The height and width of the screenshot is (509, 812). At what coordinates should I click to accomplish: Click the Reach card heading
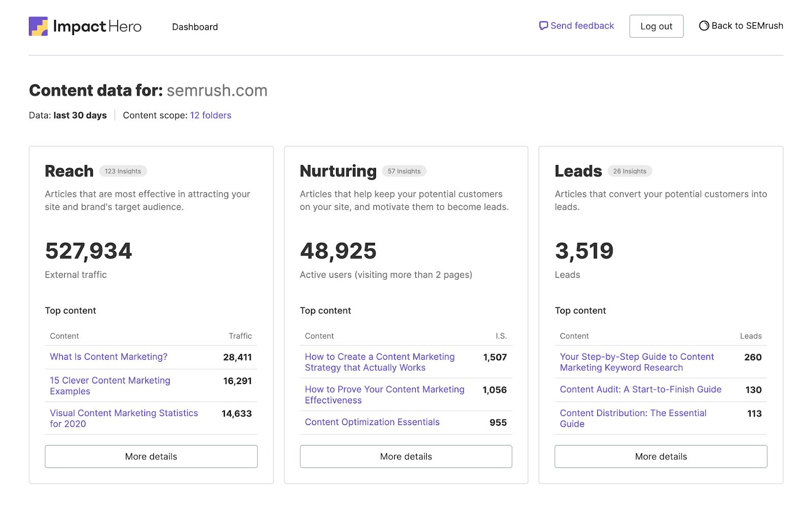pyautogui.click(x=69, y=171)
